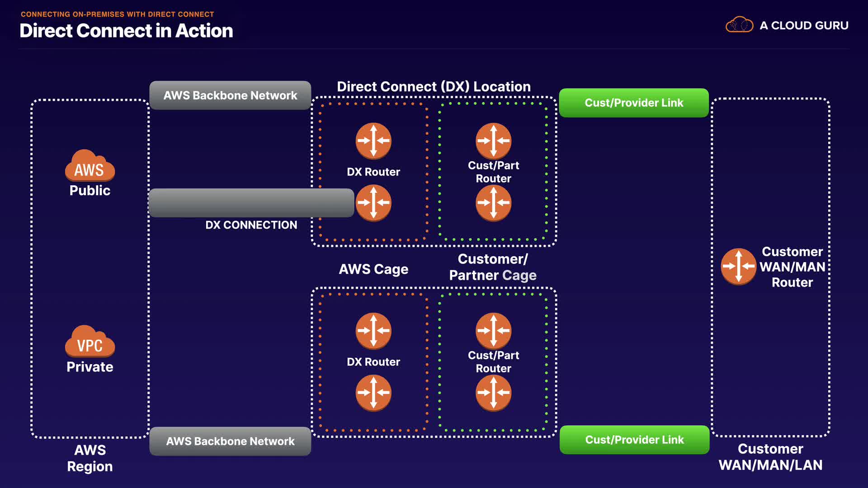Click the A Cloud Guru logo icon
This screenshot has height=488, width=868.
coord(739,25)
